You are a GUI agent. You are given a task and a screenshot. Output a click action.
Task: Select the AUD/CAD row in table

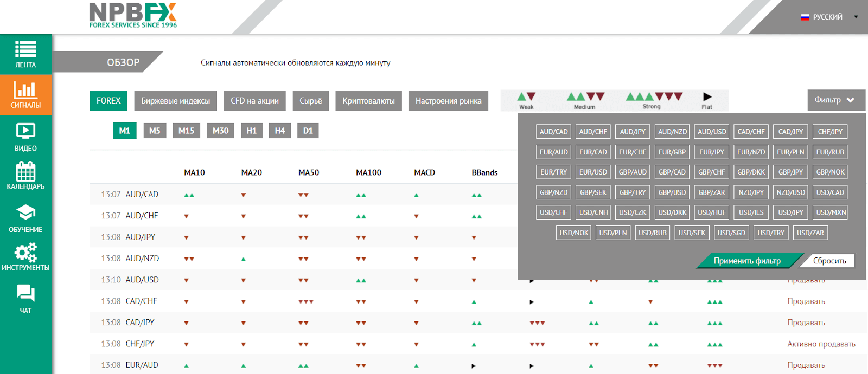(x=142, y=195)
